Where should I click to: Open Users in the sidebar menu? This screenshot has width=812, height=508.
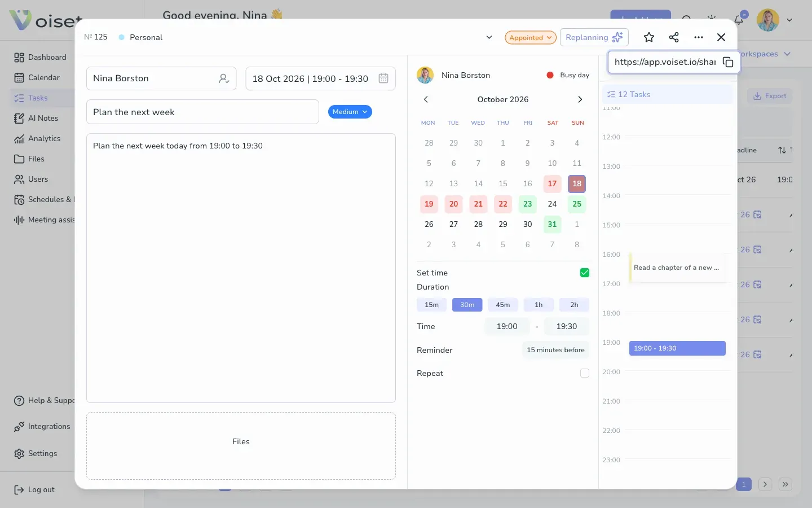[x=32, y=179]
